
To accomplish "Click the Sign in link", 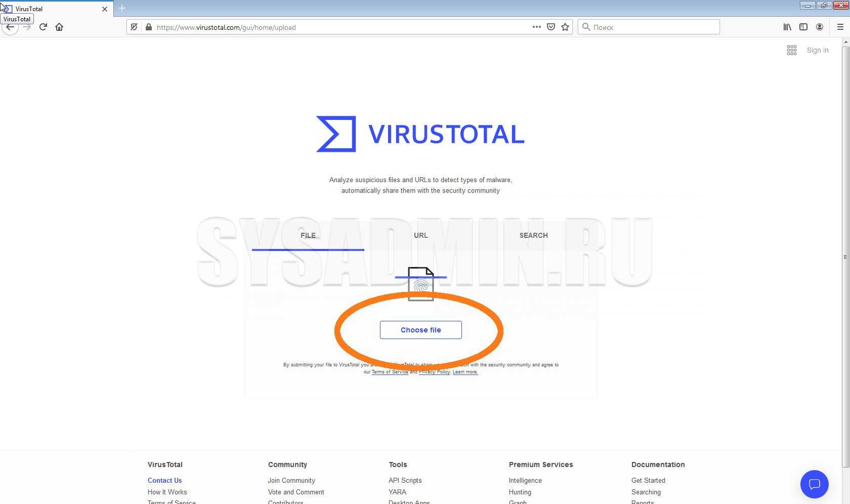I will 818,50.
